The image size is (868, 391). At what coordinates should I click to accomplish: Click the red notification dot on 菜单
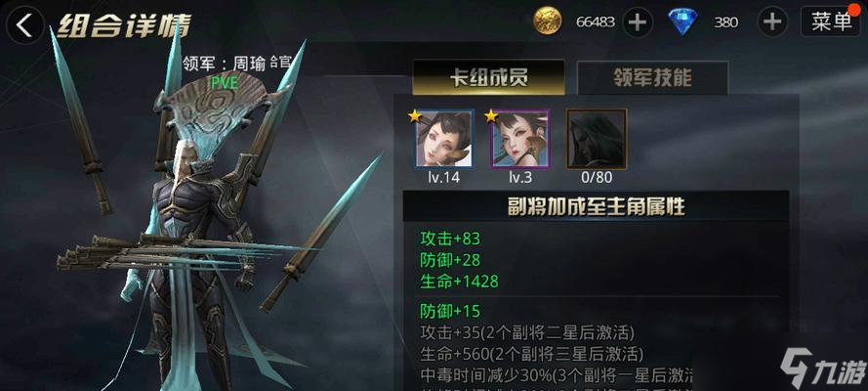tap(857, 7)
